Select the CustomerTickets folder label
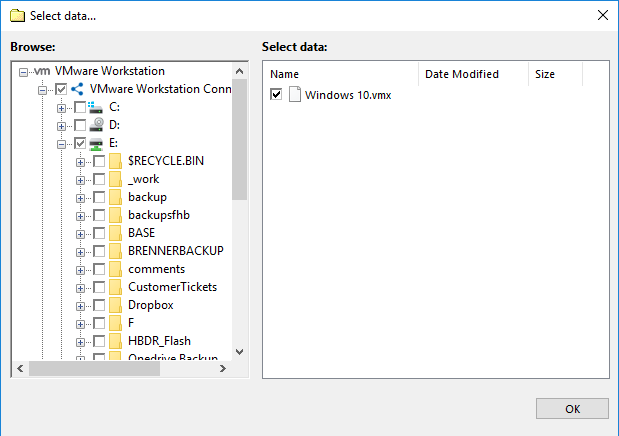 [173, 287]
